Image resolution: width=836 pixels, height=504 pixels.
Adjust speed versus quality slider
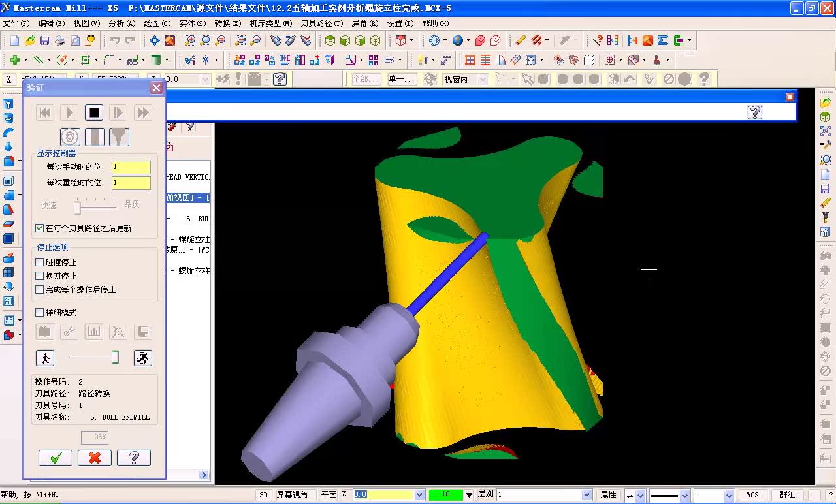pyautogui.click(x=77, y=208)
